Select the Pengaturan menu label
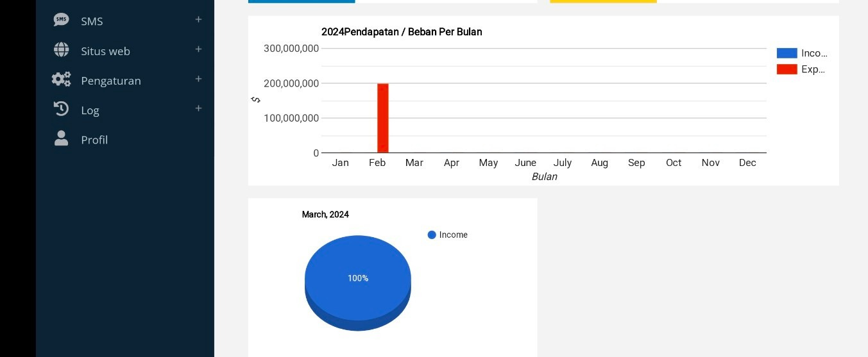 click(111, 81)
